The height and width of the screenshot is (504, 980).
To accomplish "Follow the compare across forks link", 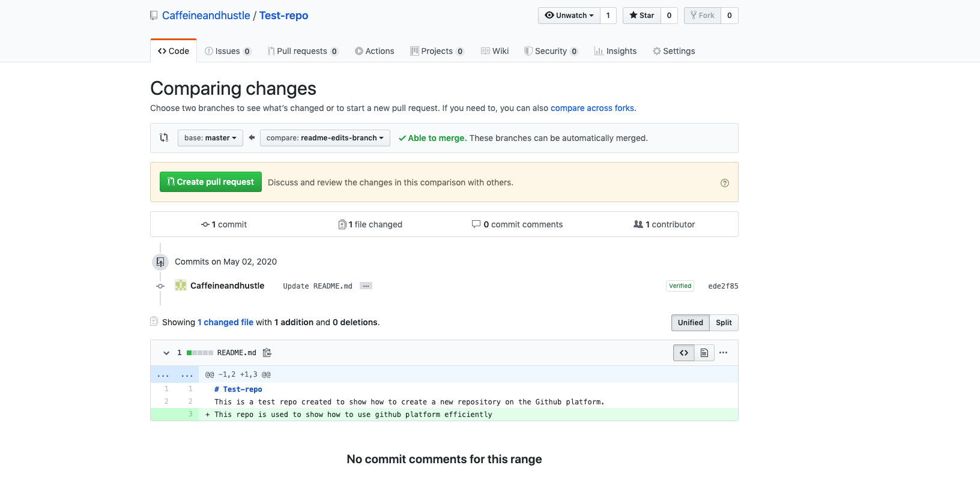I will tap(592, 108).
